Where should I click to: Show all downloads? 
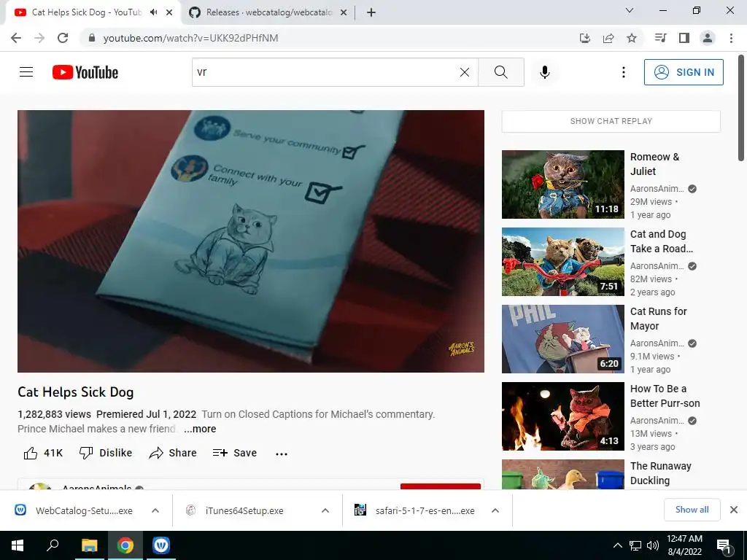point(692,510)
